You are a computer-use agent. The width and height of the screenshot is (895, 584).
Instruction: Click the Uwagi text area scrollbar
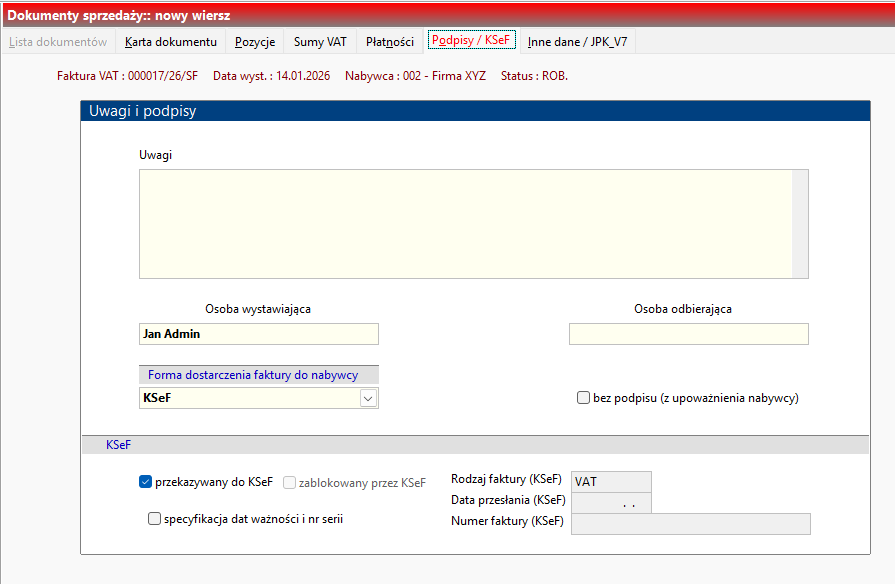click(x=800, y=224)
